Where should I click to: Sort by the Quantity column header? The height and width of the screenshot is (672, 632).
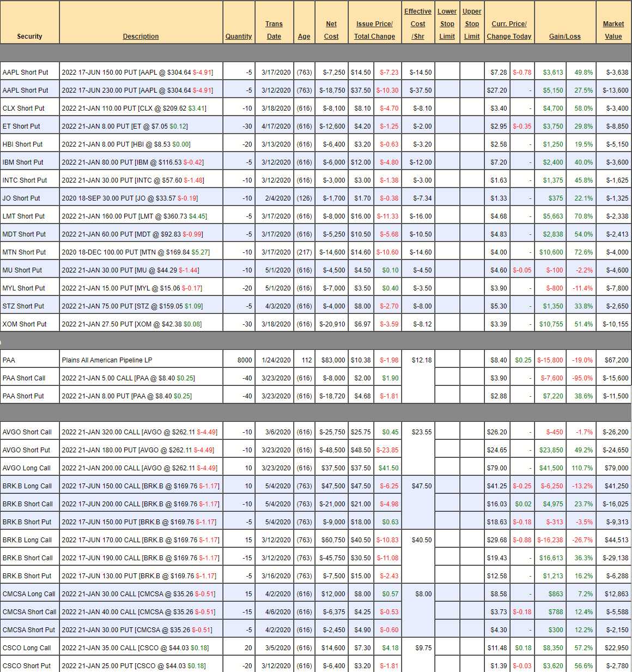(x=239, y=37)
